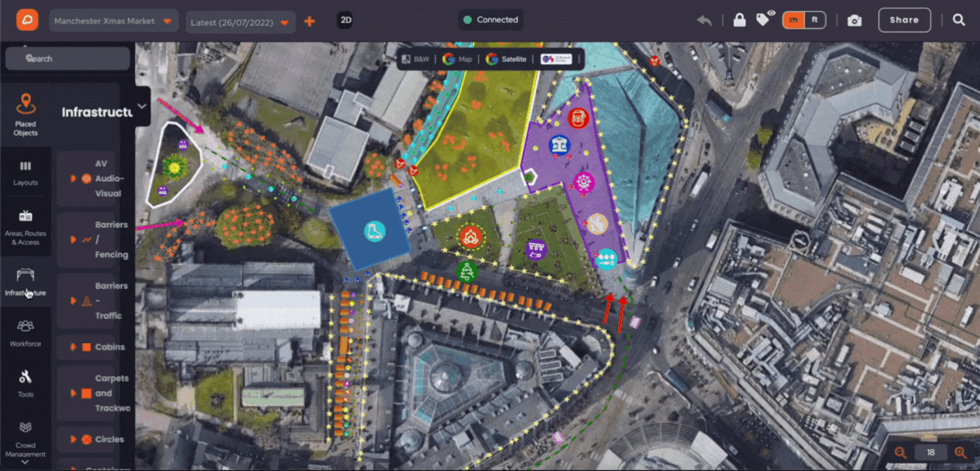Take a snapshot with camera icon
Image resolution: width=980 pixels, height=471 pixels.
(x=855, y=21)
